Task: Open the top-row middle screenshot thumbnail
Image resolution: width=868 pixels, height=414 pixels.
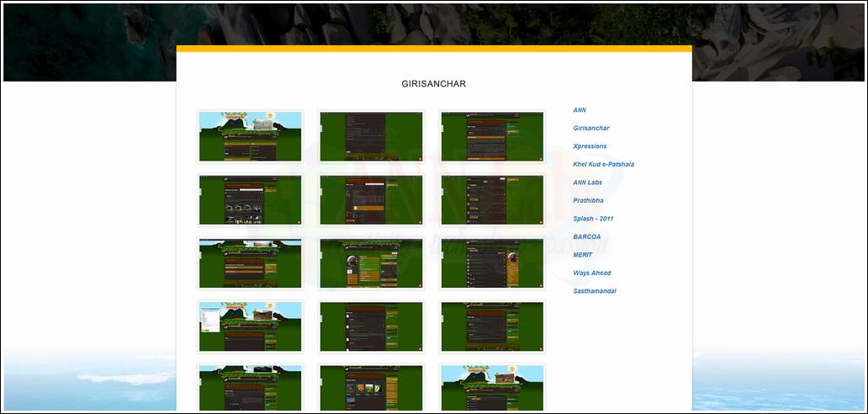Action: tap(371, 135)
